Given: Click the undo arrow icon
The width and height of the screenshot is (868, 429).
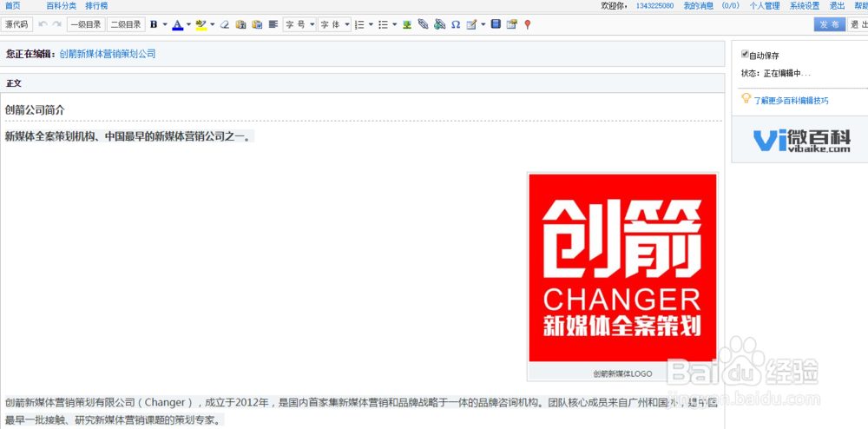Looking at the screenshot, I should [x=43, y=24].
